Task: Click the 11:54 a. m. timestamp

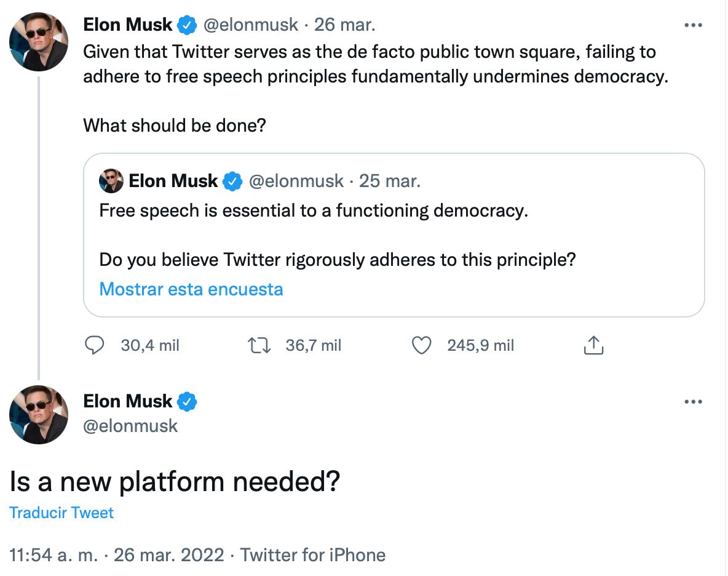Action: 53,555
